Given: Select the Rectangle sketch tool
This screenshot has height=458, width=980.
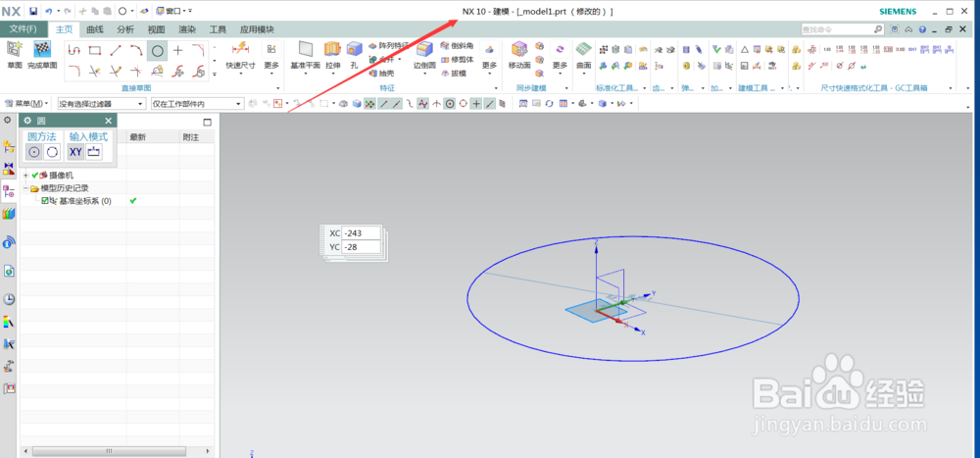Looking at the screenshot, I should click(x=95, y=51).
